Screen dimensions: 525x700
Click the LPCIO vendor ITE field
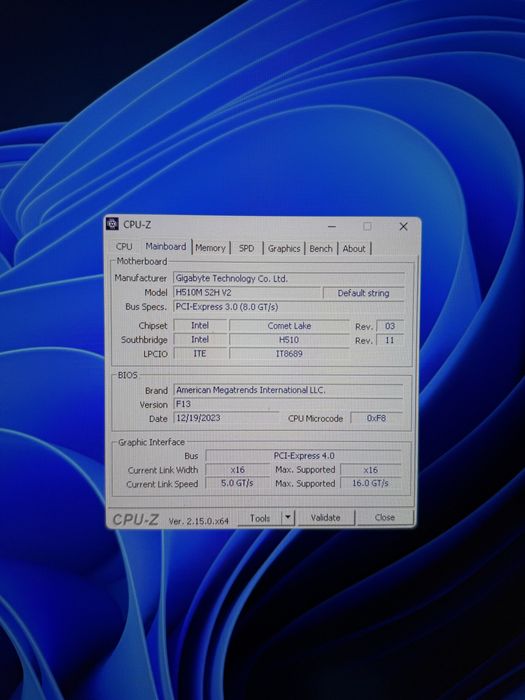[200, 354]
